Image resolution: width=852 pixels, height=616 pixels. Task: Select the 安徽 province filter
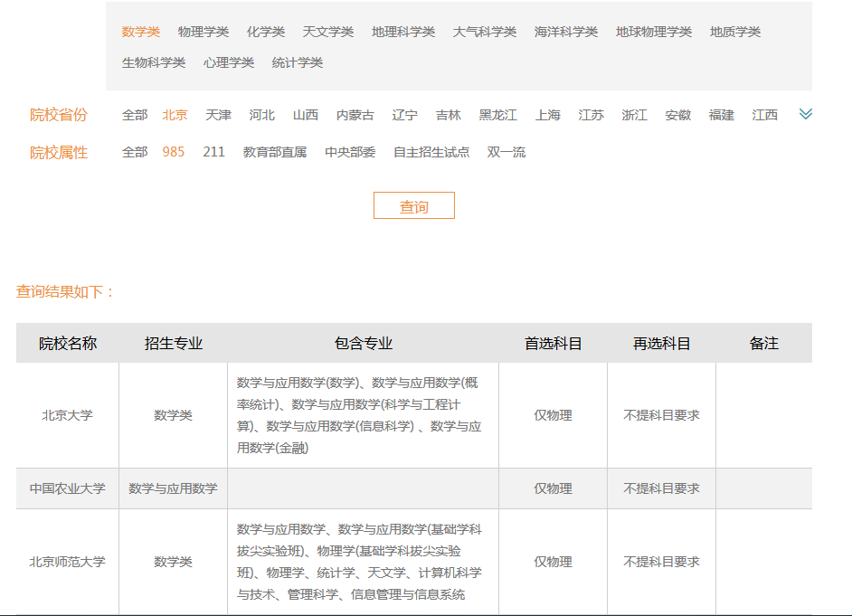coord(678,115)
